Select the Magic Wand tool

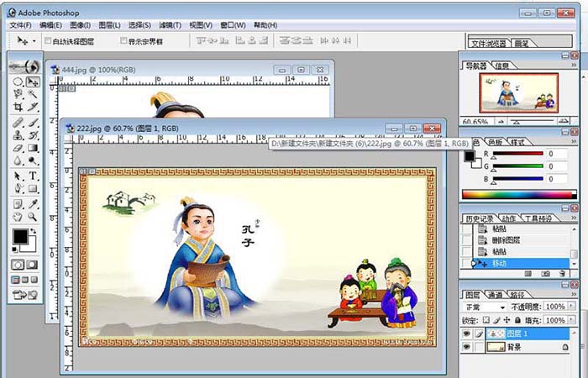click(x=33, y=94)
